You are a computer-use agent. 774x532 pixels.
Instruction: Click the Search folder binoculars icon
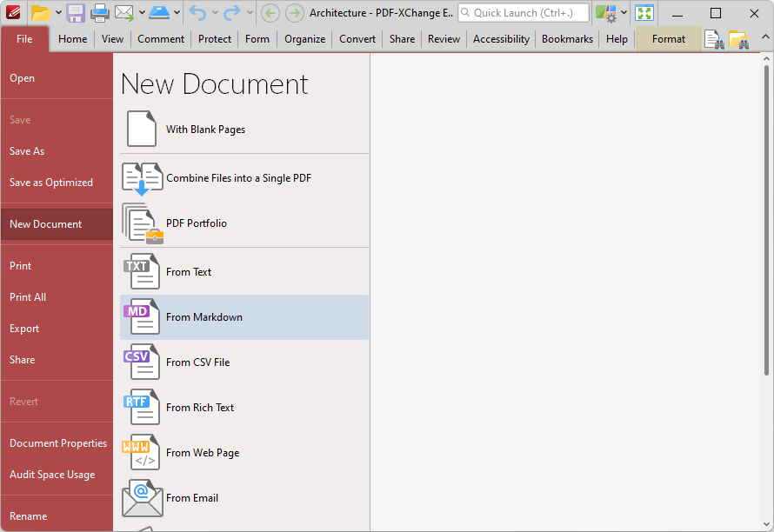click(x=739, y=39)
